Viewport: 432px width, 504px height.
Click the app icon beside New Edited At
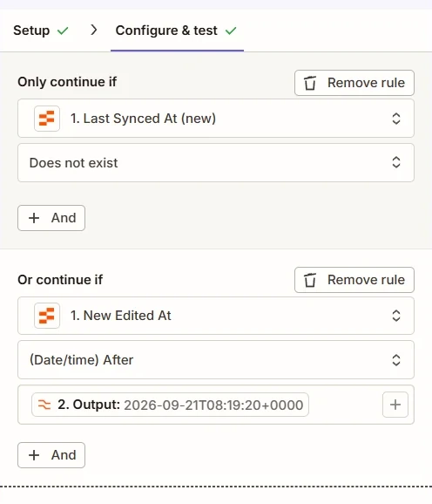click(x=47, y=316)
